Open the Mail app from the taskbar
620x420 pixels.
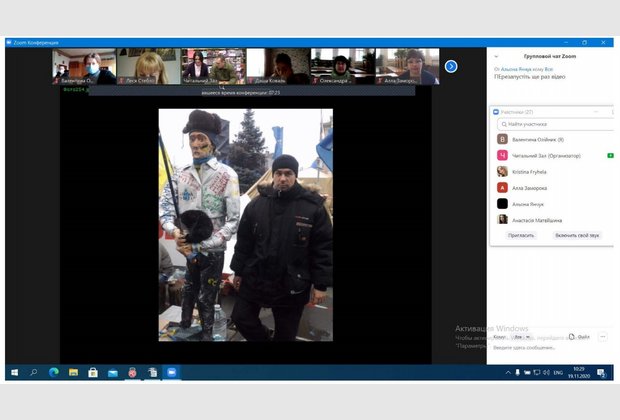tap(112, 372)
